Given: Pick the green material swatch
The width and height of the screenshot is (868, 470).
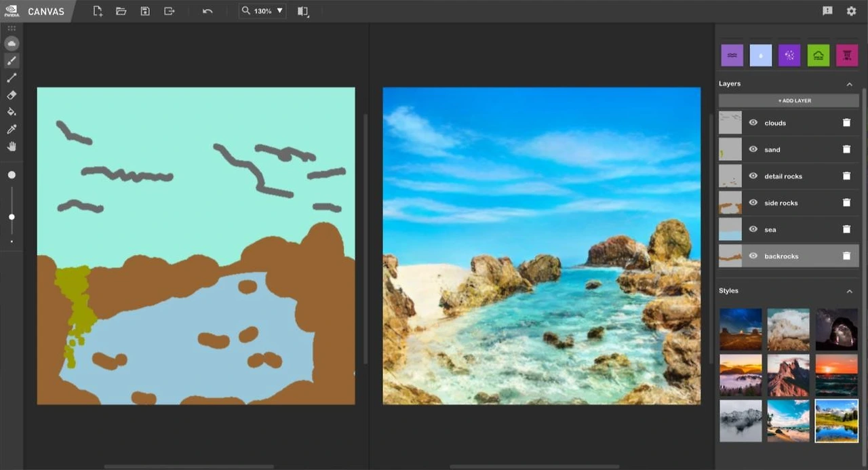Looking at the screenshot, I should (818, 56).
